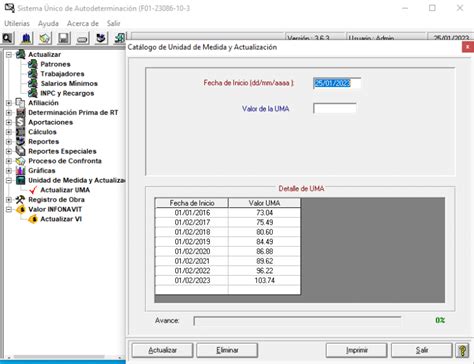Click the Avance progress bar

click(x=297, y=321)
